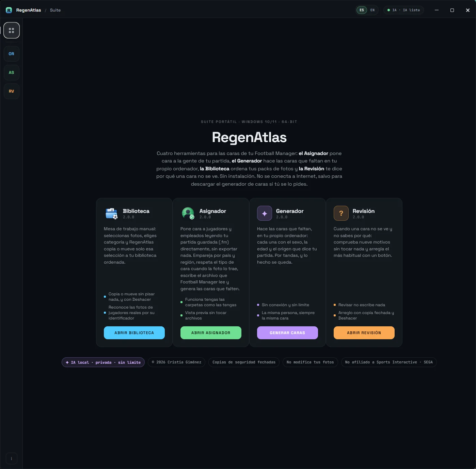
Task: Click the Revisión question mark icon
Action: tap(341, 214)
